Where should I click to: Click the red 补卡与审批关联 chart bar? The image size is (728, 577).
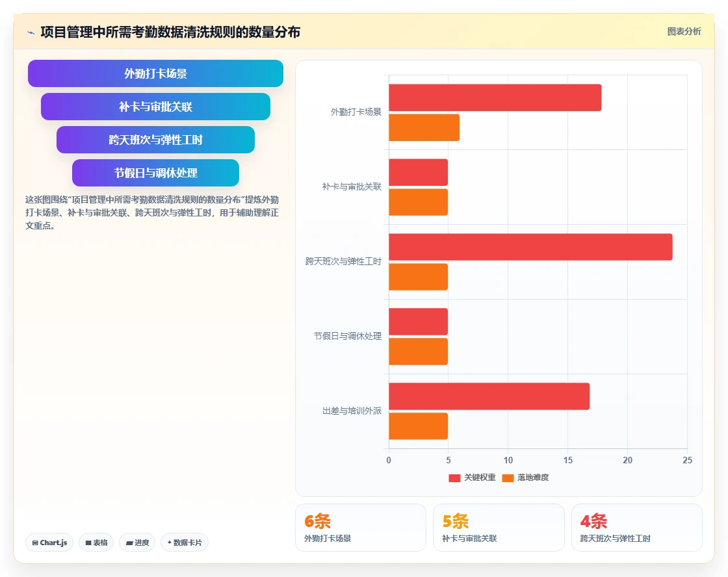(419, 172)
